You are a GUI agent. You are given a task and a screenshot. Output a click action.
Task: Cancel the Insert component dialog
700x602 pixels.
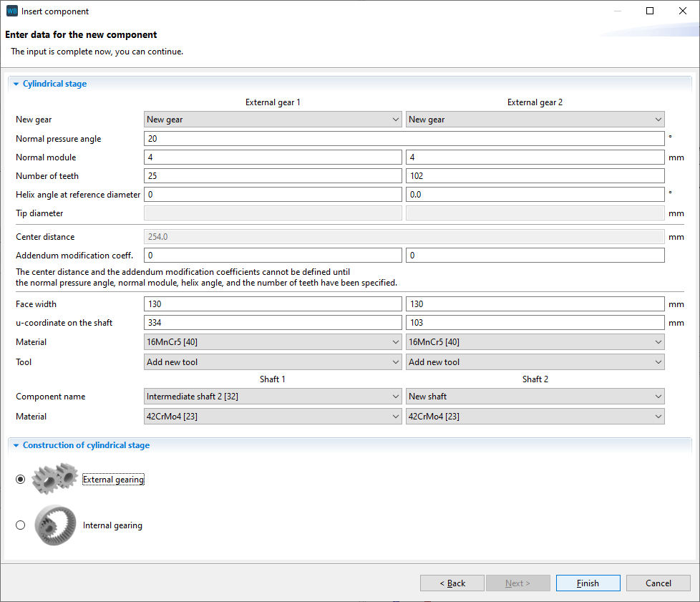click(658, 583)
